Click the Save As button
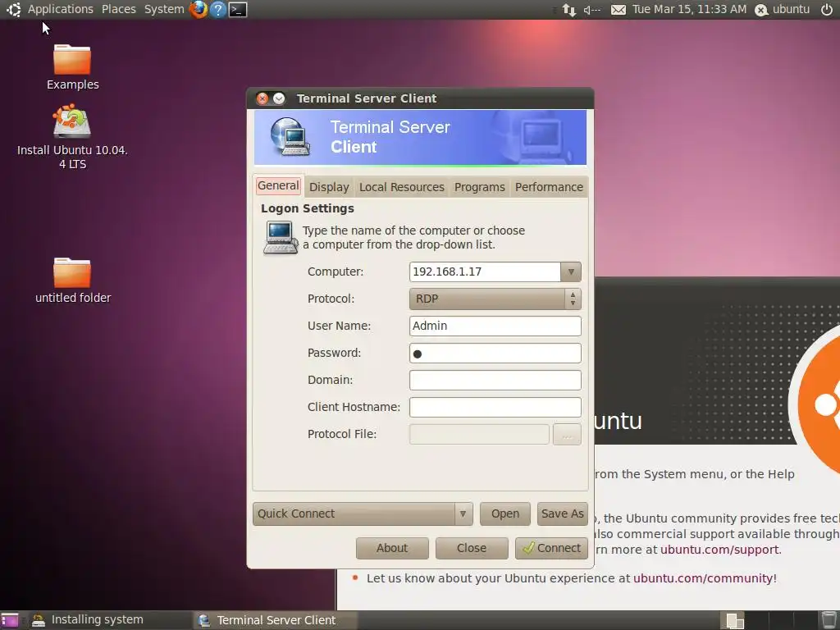This screenshot has width=840, height=630. point(563,514)
